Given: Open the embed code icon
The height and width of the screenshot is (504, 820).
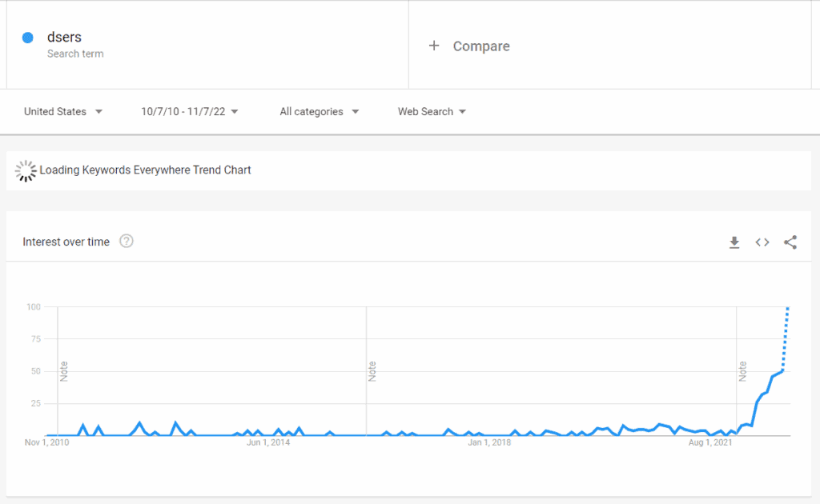Looking at the screenshot, I should point(762,242).
